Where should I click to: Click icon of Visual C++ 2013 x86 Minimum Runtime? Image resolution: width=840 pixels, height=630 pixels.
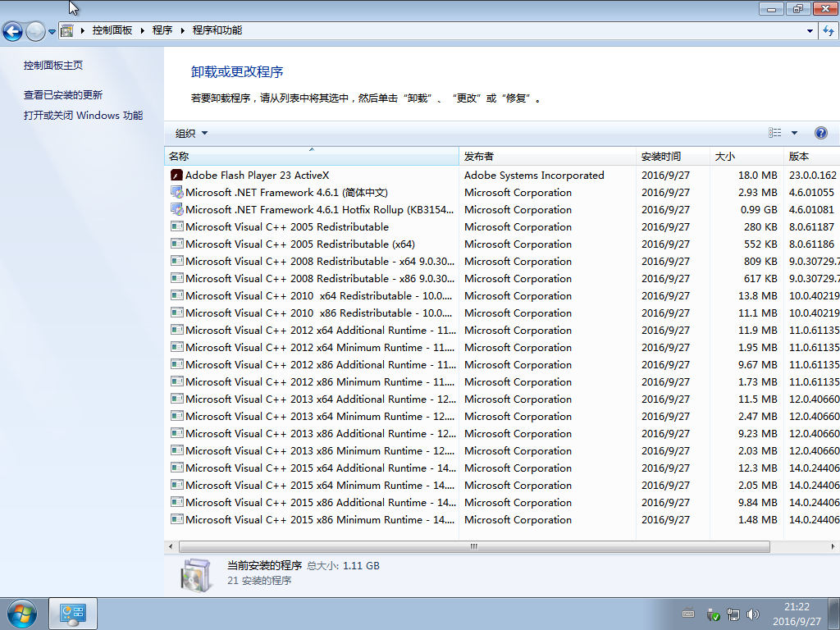[177, 450]
